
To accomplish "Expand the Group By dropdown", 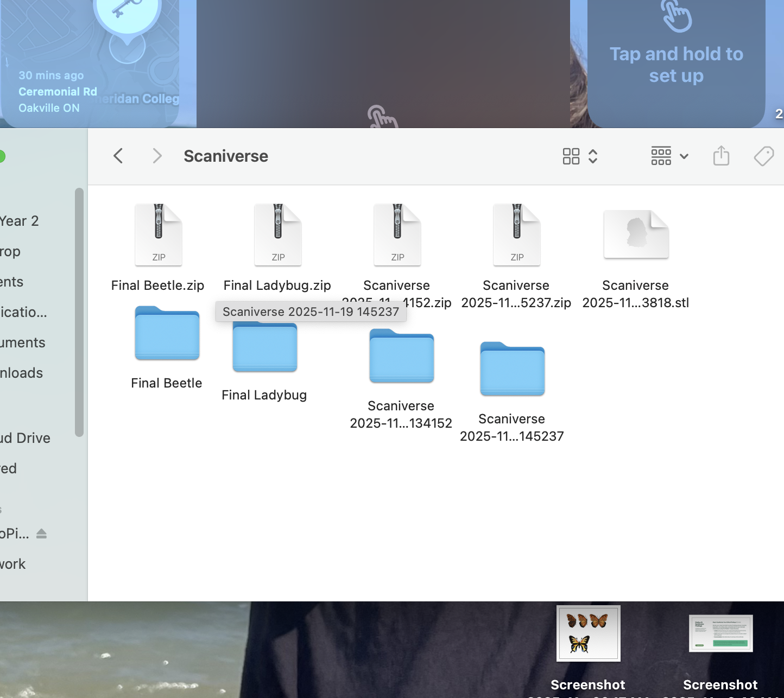I will click(669, 156).
